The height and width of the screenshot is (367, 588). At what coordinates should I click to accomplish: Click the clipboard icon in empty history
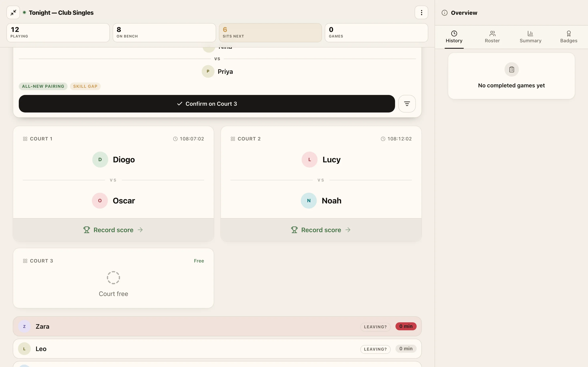[x=512, y=69]
